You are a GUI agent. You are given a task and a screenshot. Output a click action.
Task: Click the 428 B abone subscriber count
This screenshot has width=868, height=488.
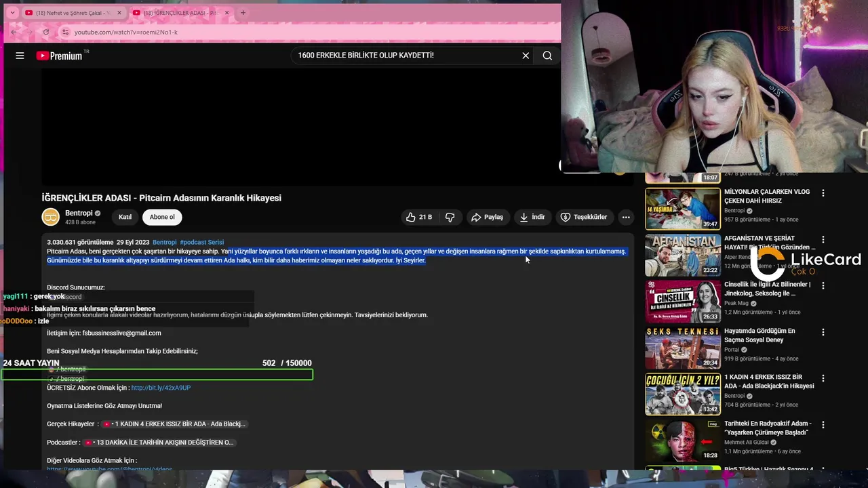coord(80,222)
